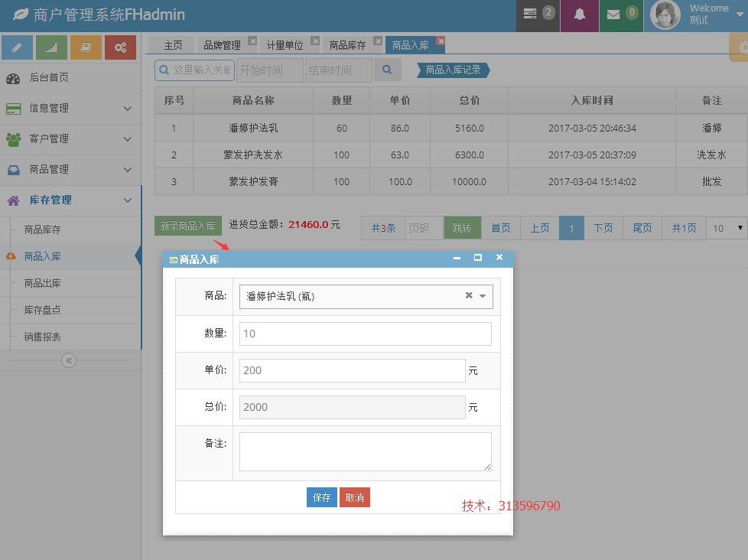The height and width of the screenshot is (560, 748).
Task: Open the page size dropdown showing 10
Action: [x=727, y=228]
